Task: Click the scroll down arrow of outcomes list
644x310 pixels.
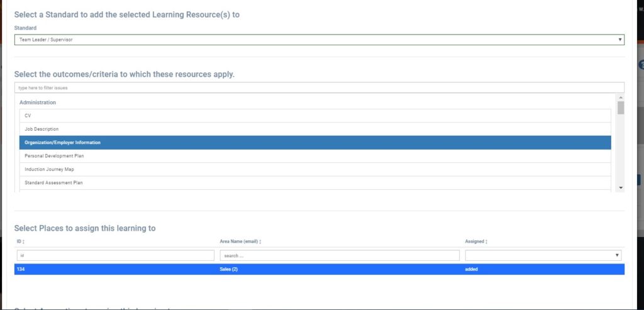Action: [621, 187]
